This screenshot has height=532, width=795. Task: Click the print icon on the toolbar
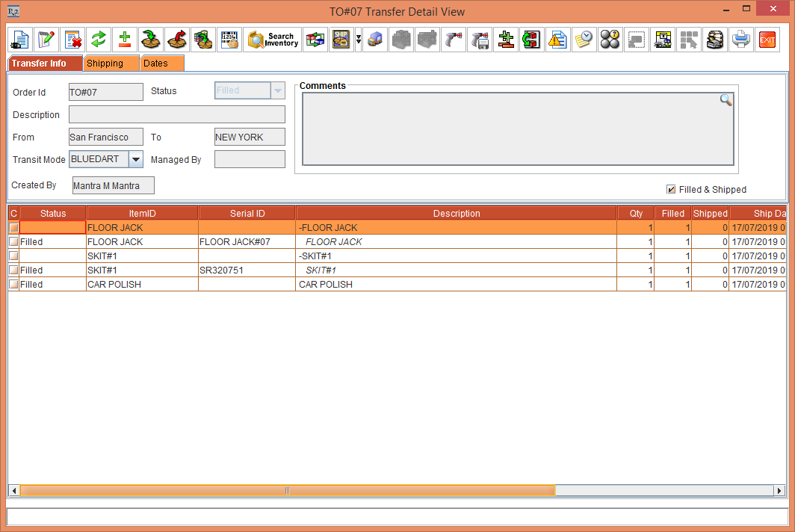tap(741, 40)
